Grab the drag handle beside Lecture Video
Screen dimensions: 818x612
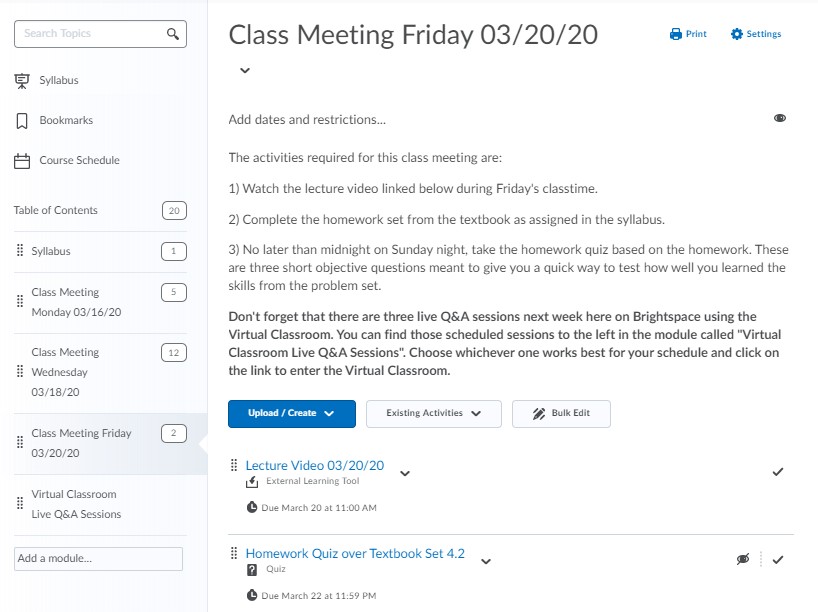click(234, 465)
